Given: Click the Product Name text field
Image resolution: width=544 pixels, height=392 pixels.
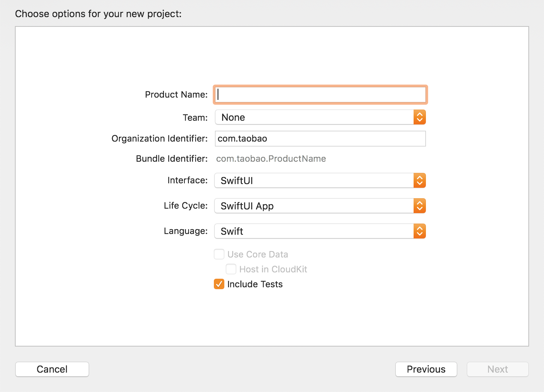Looking at the screenshot, I should coord(320,95).
